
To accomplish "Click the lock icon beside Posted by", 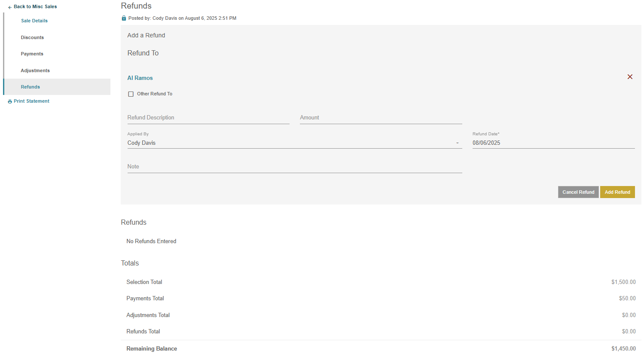I will click(124, 18).
